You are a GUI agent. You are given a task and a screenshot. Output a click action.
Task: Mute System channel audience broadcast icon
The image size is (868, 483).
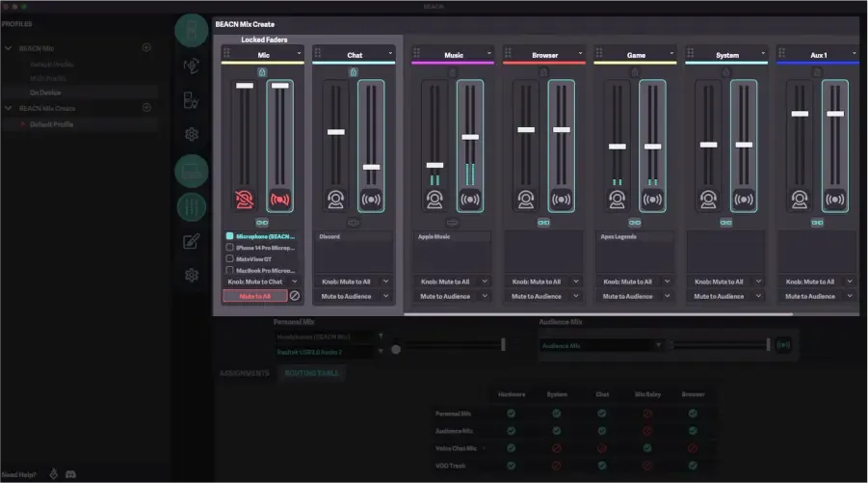[744, 200]
